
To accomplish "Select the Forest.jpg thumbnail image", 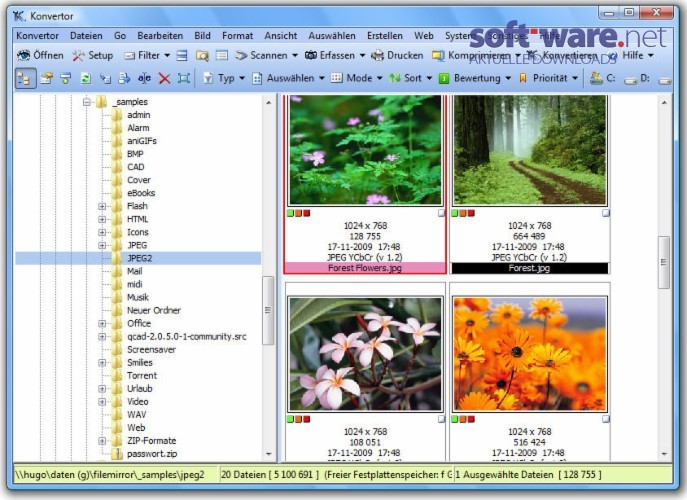I will tap(530, 150).
